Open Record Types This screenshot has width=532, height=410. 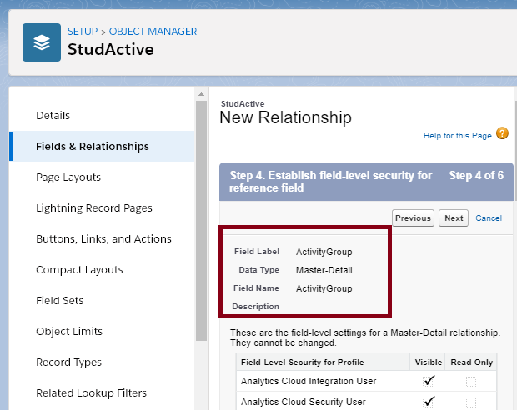68,362
